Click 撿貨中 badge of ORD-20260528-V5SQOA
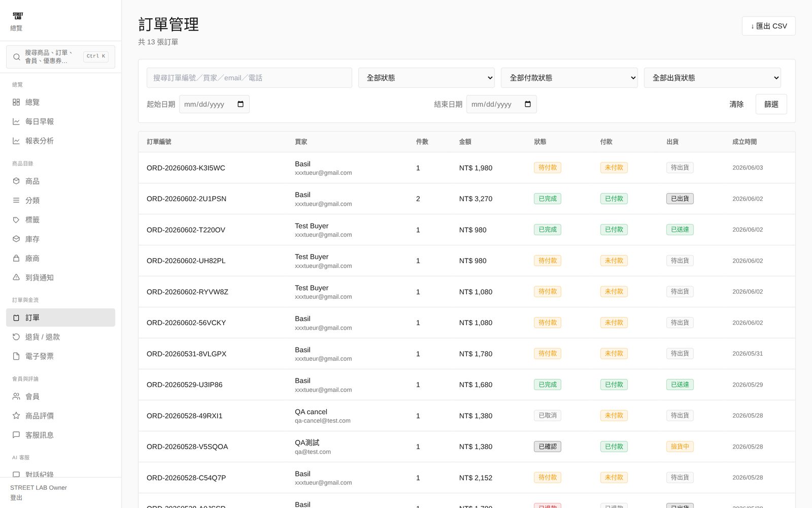The image size is (812, 508). click(680, 447)
